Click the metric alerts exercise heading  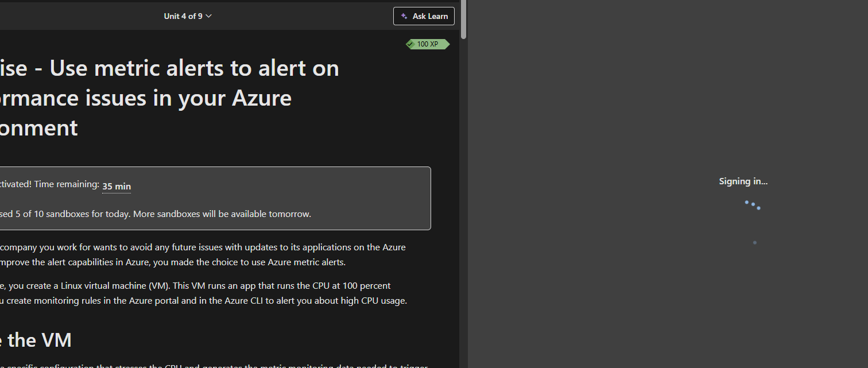coord(169,98)
